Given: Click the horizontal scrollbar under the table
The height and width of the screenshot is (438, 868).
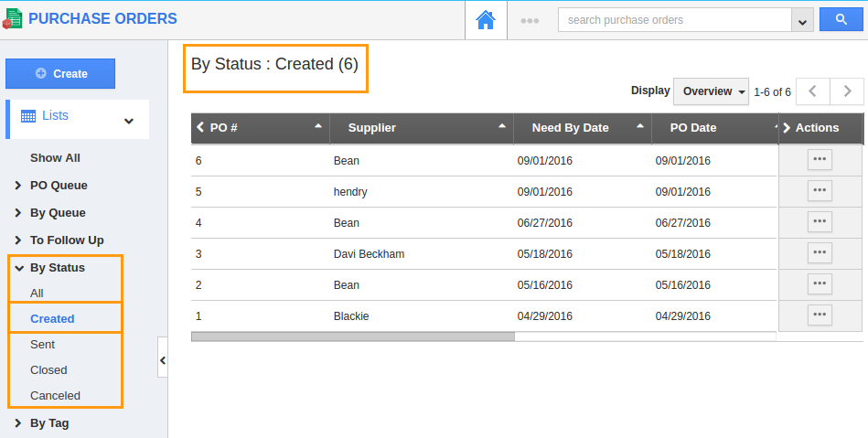Looking at the screenshot, I should [x=353, y=337].
